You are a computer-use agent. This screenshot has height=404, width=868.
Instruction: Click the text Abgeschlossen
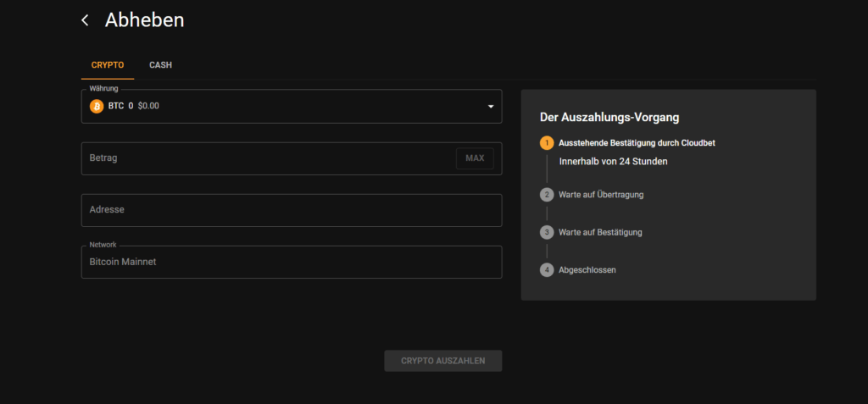(x=587, y=270)
